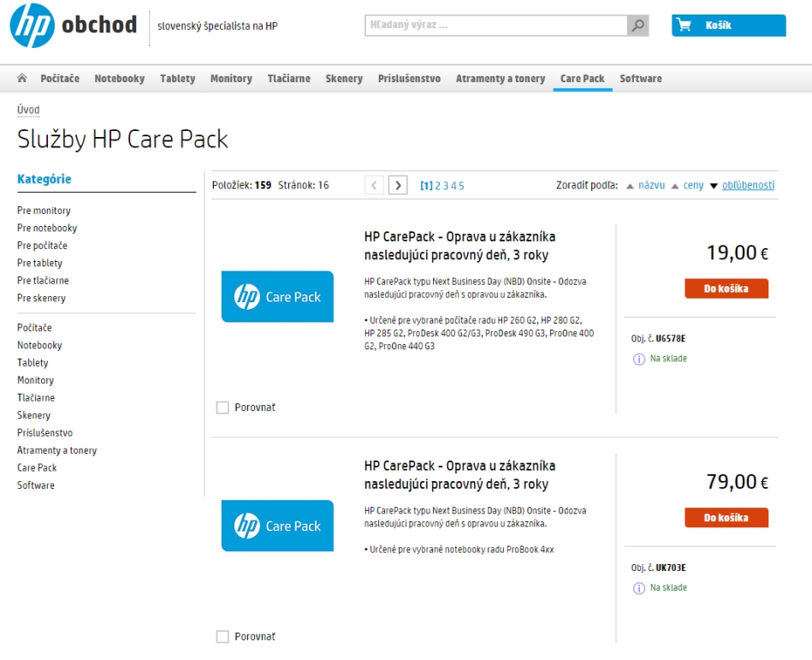
Task: Click the info icon next to the first Na sklade
Action: [x=638, y=359]
